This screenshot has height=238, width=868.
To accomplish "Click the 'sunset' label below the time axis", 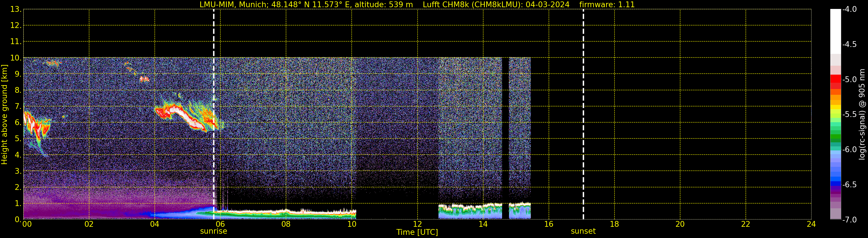I will pos(583,231).
